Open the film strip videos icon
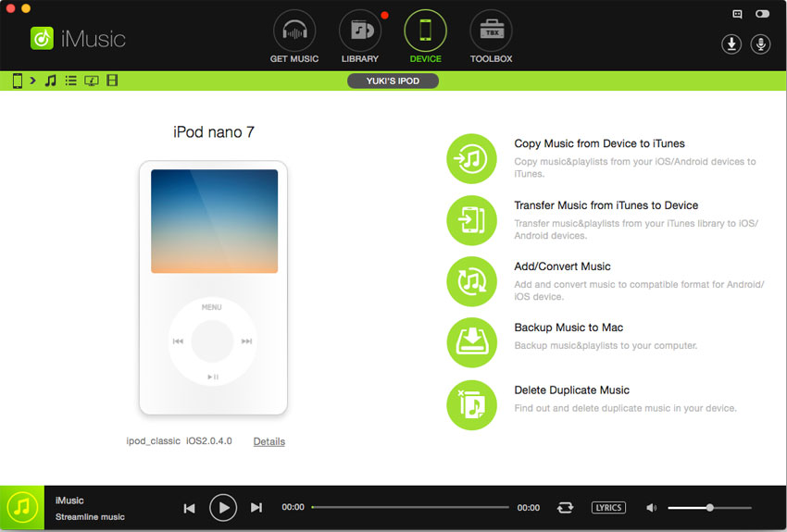 pyautogui.click(x=112, y=80)
